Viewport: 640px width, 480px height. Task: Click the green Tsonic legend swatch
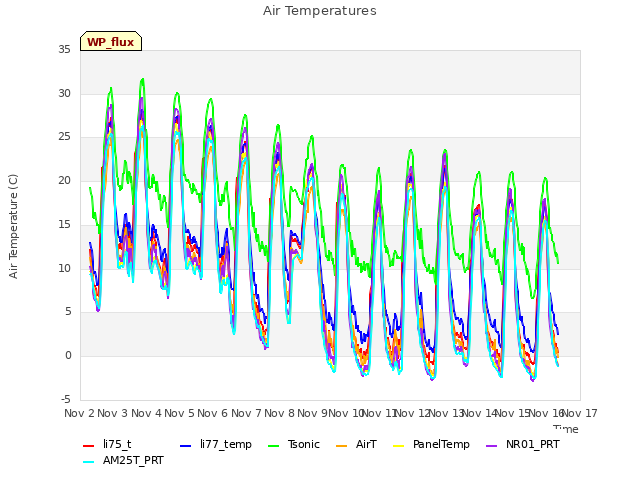pos(273,446)
